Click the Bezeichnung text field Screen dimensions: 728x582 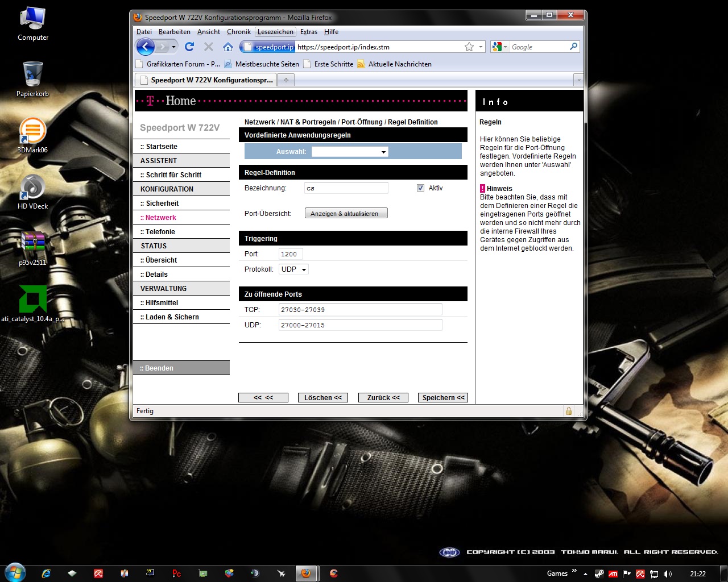click(346, 188)
